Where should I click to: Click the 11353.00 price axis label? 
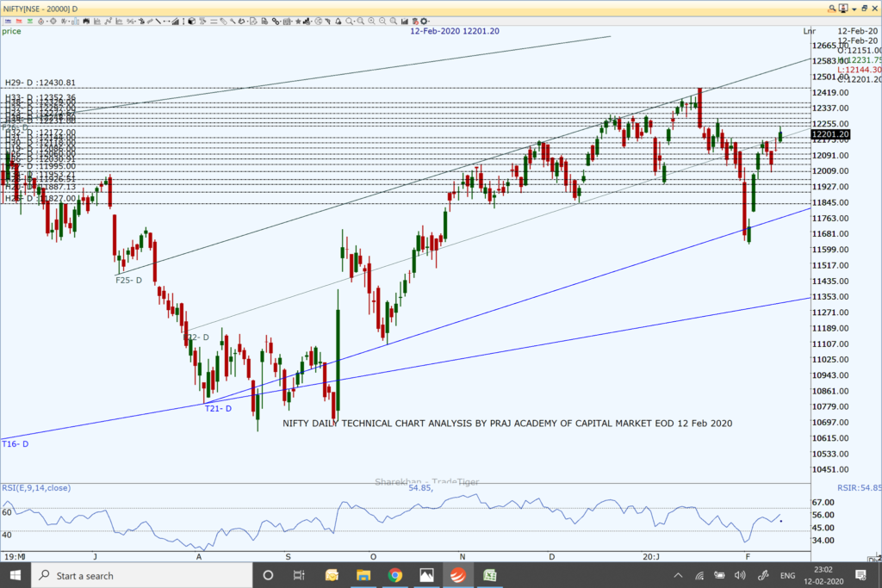[830, 296]
